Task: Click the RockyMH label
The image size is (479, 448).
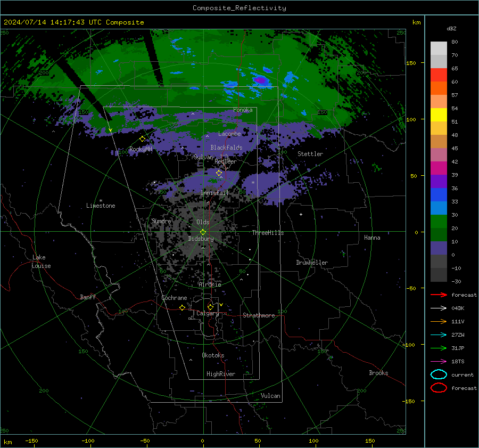Action: (x=141, y=149)
